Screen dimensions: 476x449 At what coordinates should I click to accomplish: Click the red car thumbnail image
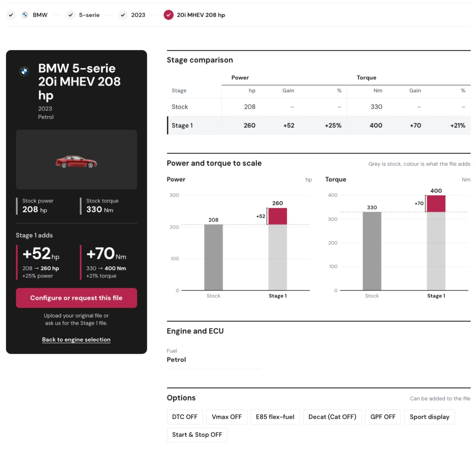[76, 161]
